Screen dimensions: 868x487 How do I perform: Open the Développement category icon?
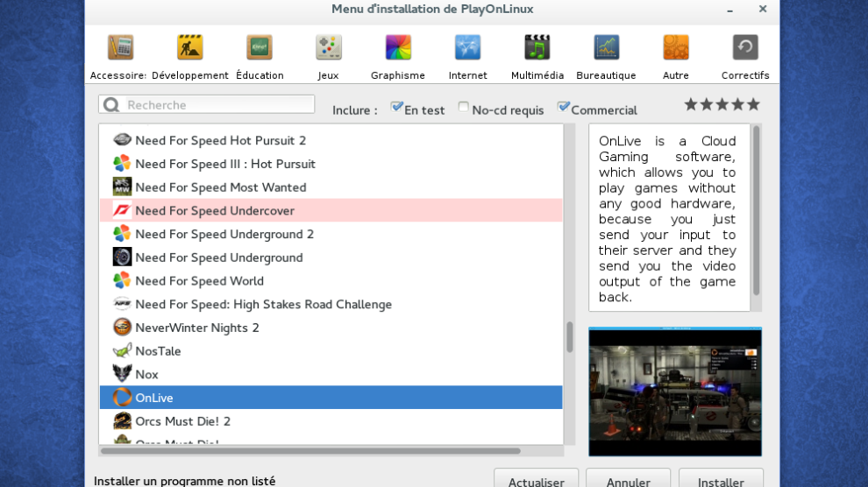coord(190,47)
